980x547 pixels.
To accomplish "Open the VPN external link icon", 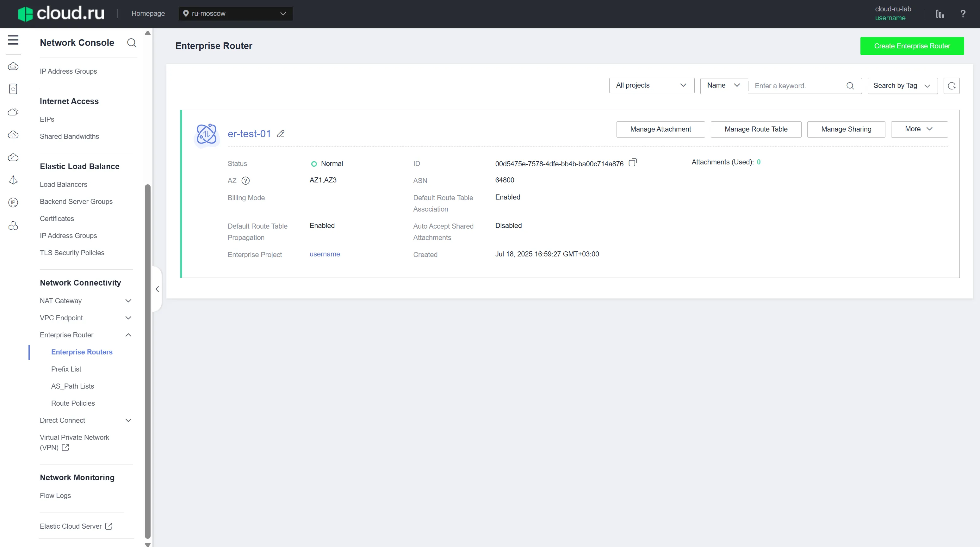I will click(x=65, y=447).
